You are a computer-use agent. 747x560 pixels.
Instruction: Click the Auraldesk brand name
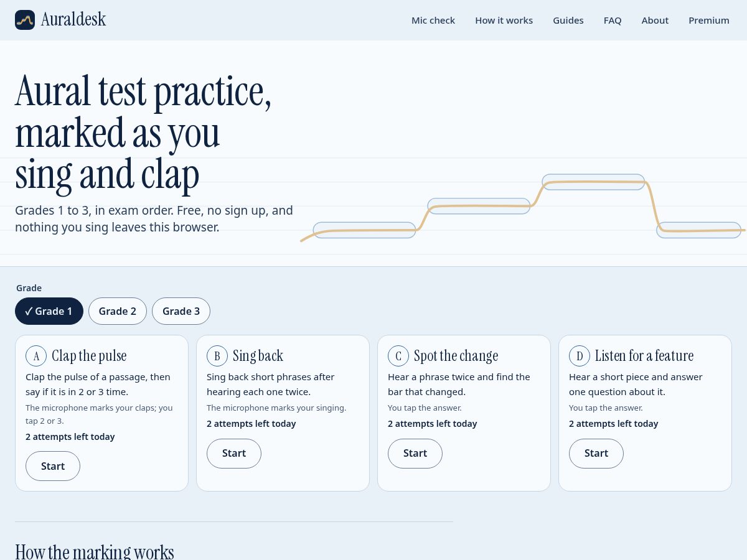73,20
